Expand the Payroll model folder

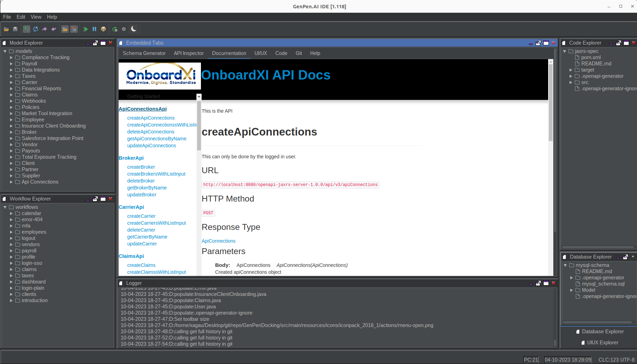coord(11,64)
